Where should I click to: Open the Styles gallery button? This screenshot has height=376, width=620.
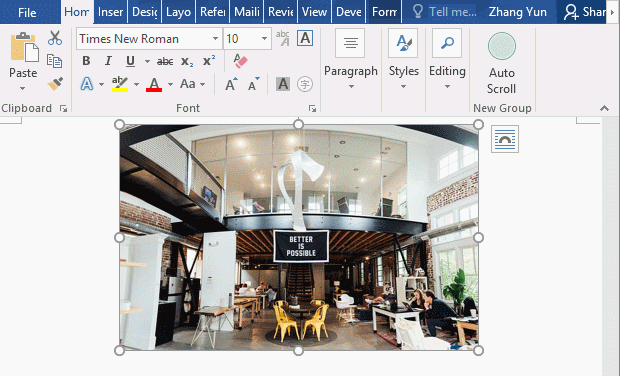pyautogui.click(x=403, y=59)
